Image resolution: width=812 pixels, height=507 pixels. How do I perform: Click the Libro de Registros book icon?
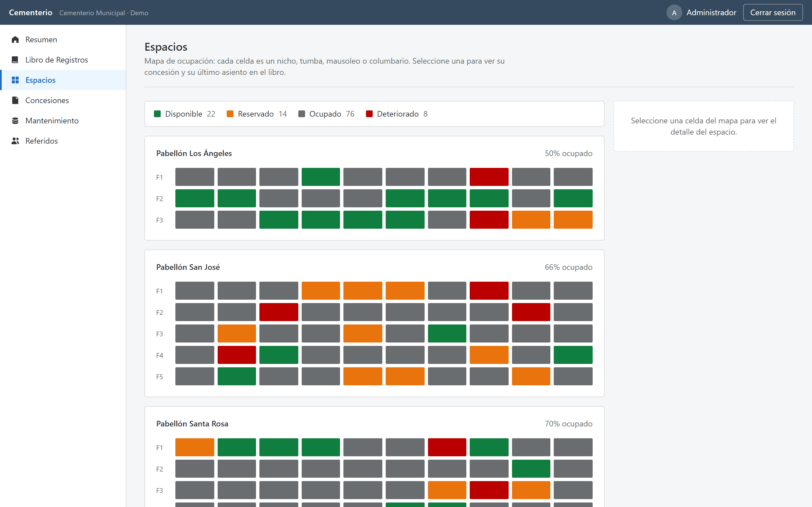(15, 60)
